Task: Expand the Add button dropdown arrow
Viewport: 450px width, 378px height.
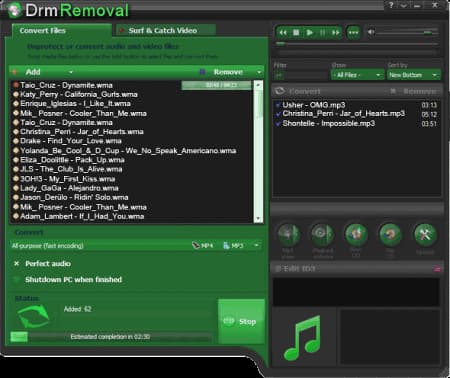Action: pyautogui.click(x=71, y=72)
